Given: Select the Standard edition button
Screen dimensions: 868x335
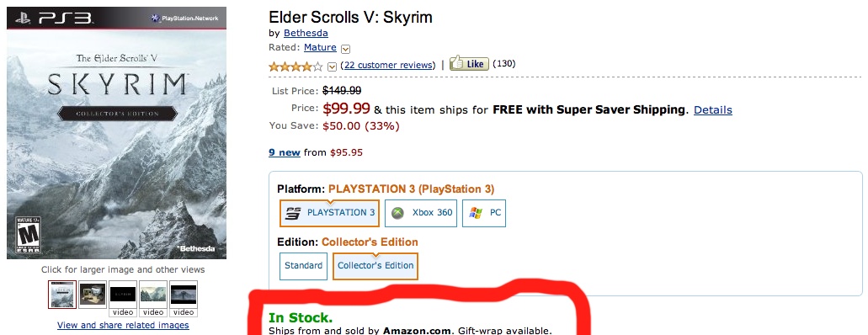Looking at the screenshot, I should 303,266.
